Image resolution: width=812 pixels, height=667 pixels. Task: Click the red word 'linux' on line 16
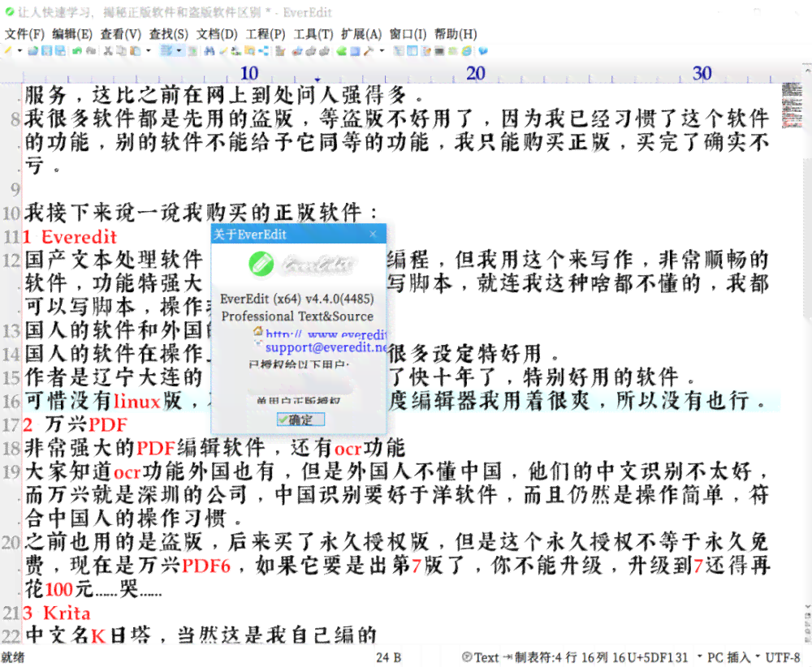click(x=136, y=402)
